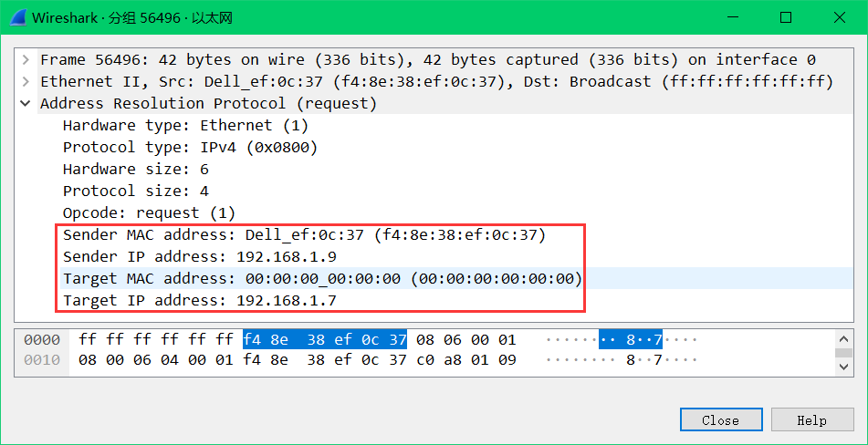
Task: Maximize the Wireshark packet window
Action: [x=786, y=17]
